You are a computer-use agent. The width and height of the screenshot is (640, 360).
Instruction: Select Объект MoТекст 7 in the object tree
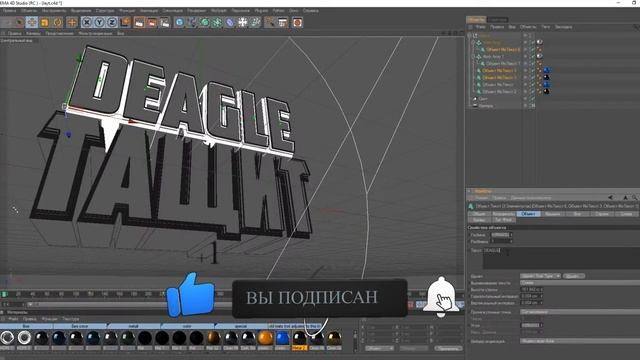tap(503, 63)
